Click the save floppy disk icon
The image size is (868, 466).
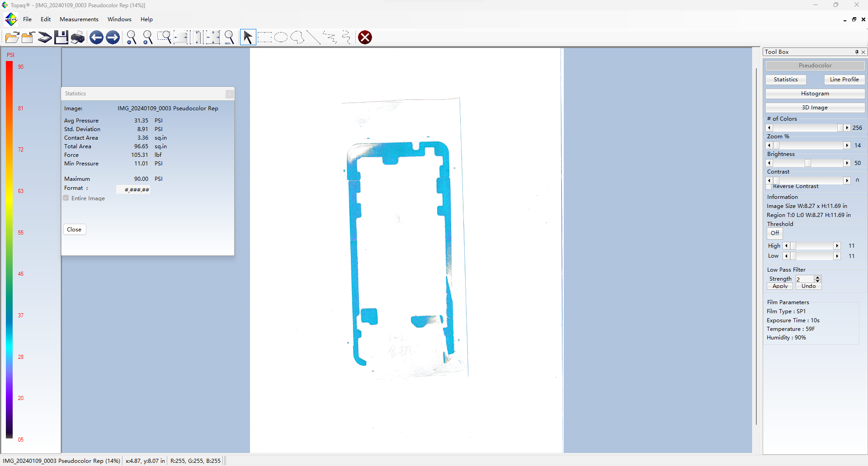(x=61, y=38)
